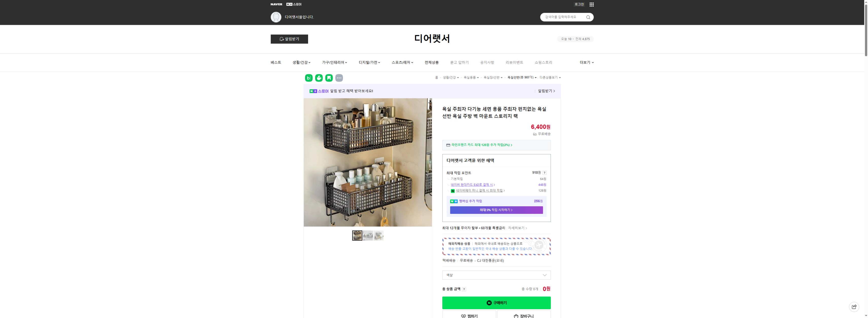The image size is (868, 318).
Task: Open the 최대 적립 포인트 help tooltip
Action: pos(545,173)
